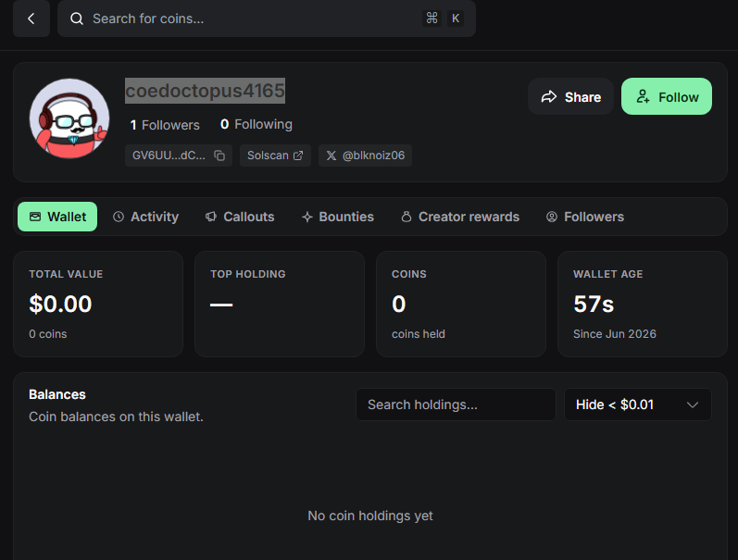This screenshot has width=738, height=560.
Task: Click the X logo icon
Action: (x=331, y=156)
